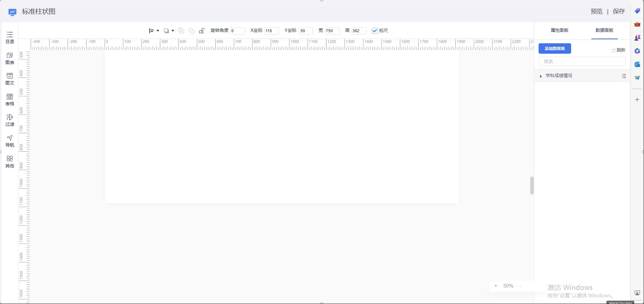
Task: Expand the 学科成绩情况 dataset arrow
Action: click(541, 76)
